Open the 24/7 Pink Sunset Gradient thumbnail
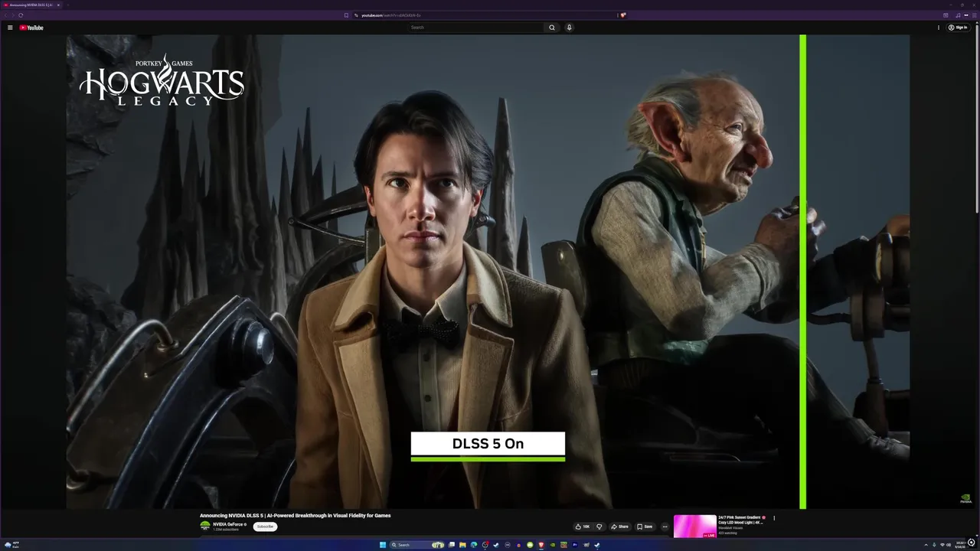980x551 pixels. pyautogui.click(x=694, y=527)
